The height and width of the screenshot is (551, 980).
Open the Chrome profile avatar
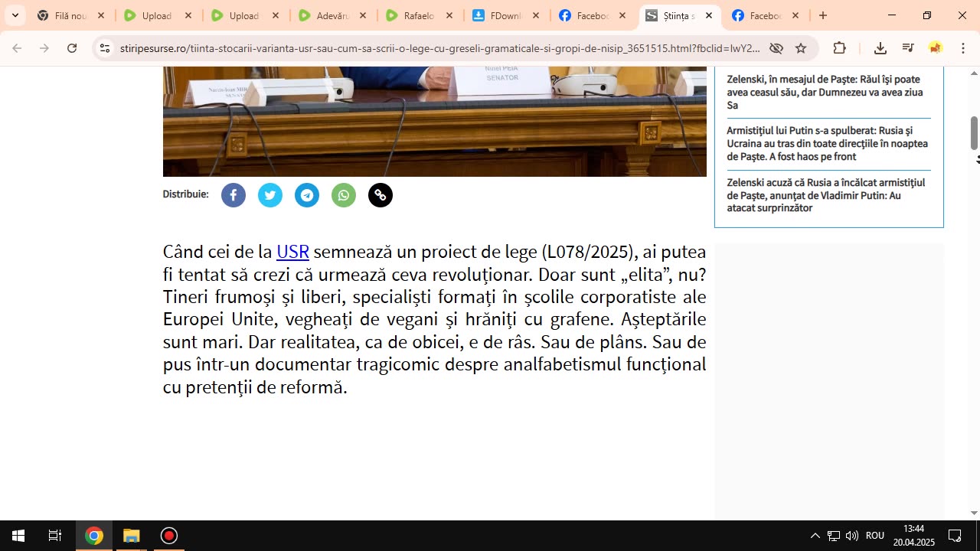click(936, 48)
